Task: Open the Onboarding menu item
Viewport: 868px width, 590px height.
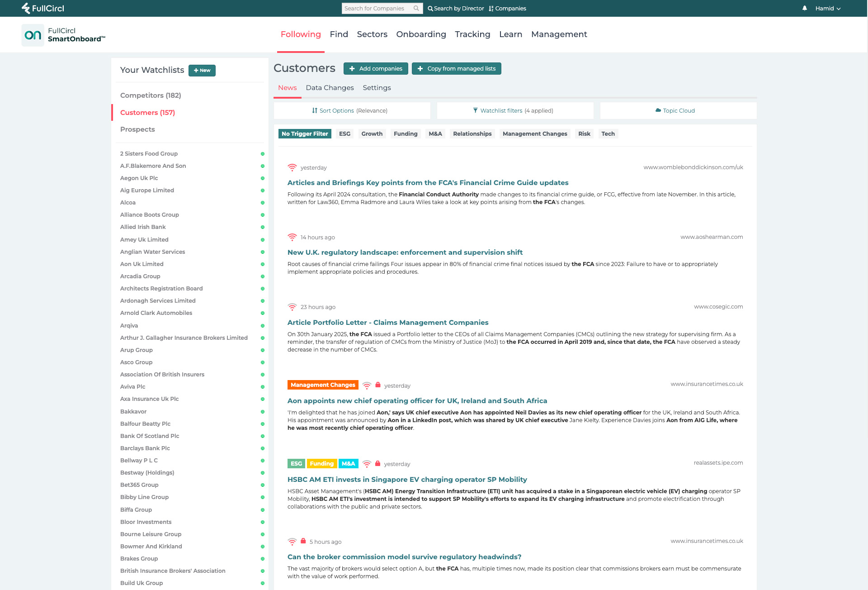Action: click(x=421, y=34)
